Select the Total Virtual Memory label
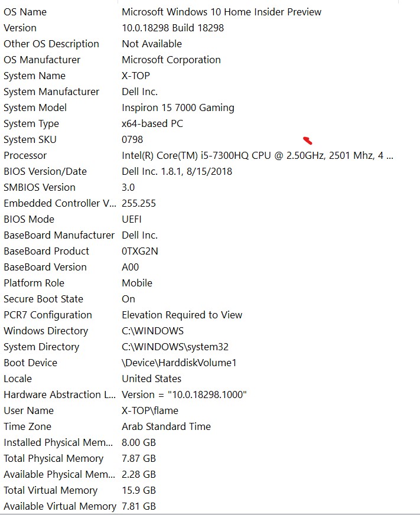Image resolution: width=420 pixels, height=515 pixels. (51, 490)
